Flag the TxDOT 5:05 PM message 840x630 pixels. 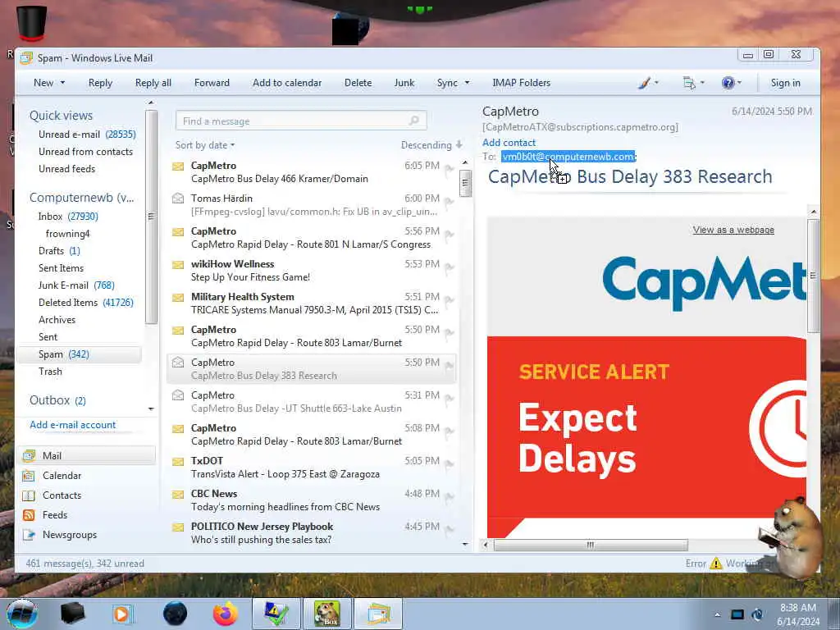point(449,466)
